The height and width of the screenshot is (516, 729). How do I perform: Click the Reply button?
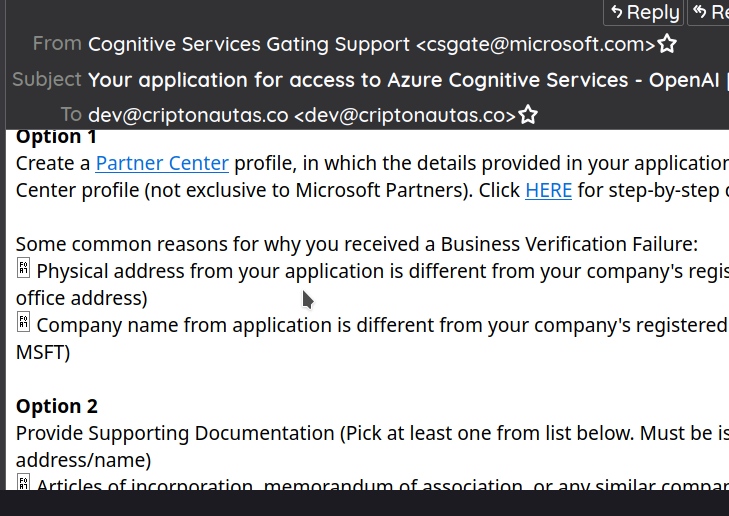(645, 13)
